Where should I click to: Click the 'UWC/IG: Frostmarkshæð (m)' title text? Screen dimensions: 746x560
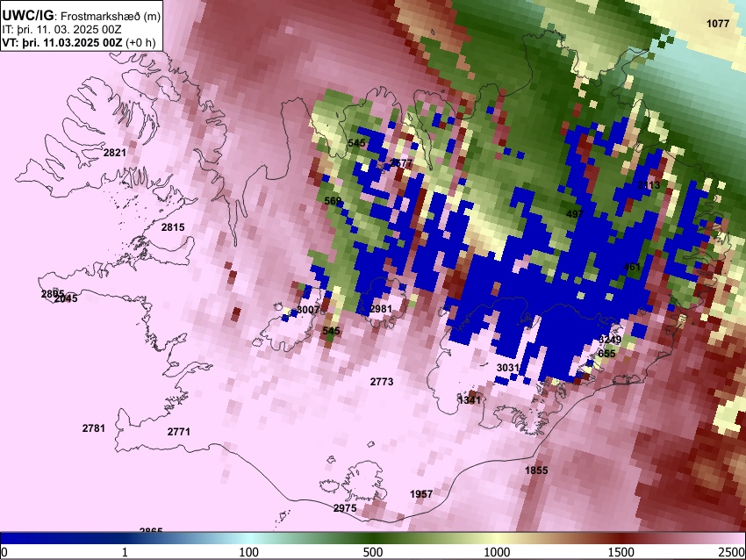82,16
